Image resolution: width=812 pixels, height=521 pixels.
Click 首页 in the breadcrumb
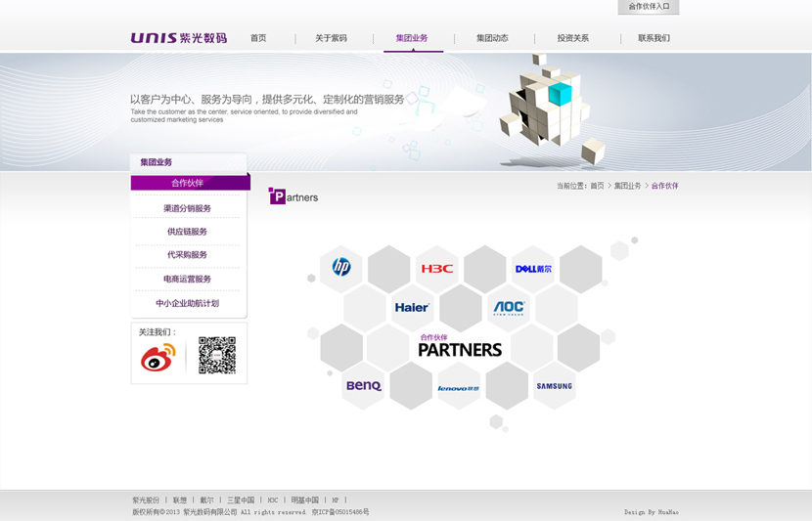pos(597,185)
